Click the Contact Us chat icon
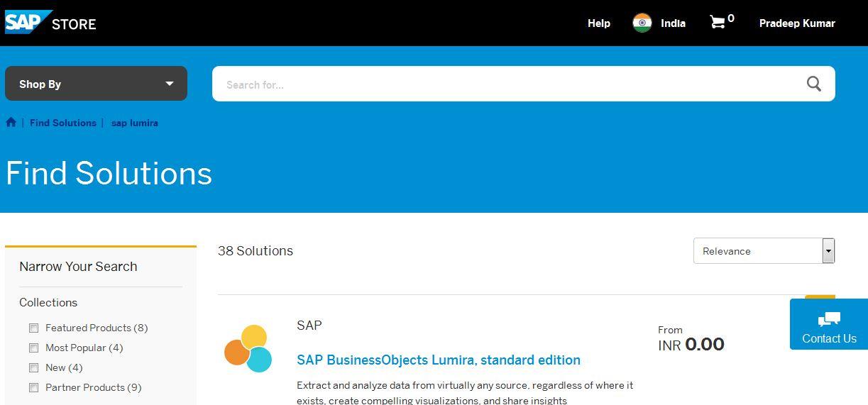The width and height of the screenshot is (868, 405). (828, 319)
